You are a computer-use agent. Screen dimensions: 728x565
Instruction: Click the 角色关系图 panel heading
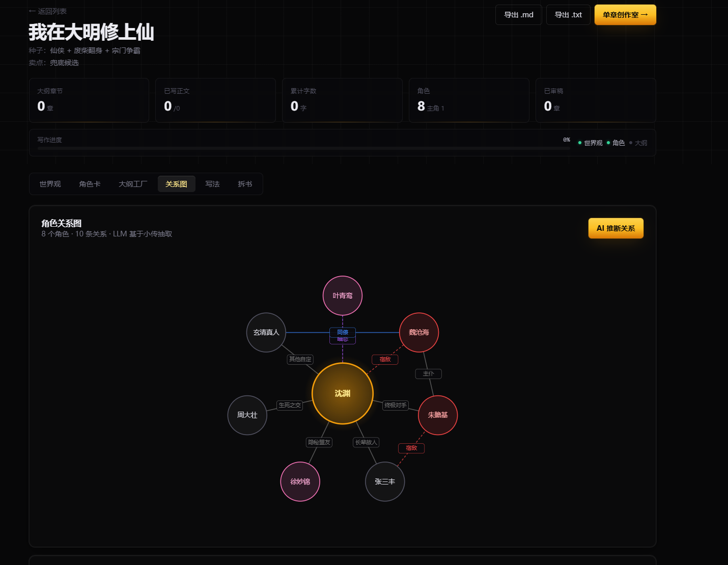62,223
